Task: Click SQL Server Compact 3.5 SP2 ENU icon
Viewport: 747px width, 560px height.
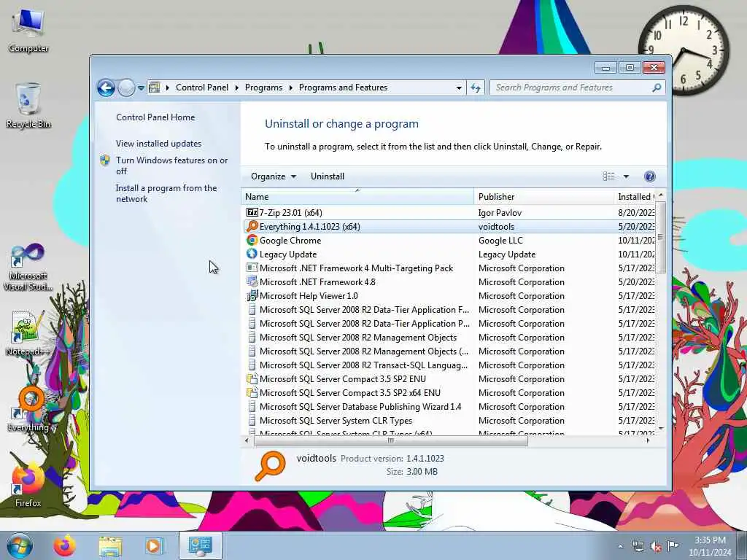Action: pyautogui.click(x=252, y=378)
